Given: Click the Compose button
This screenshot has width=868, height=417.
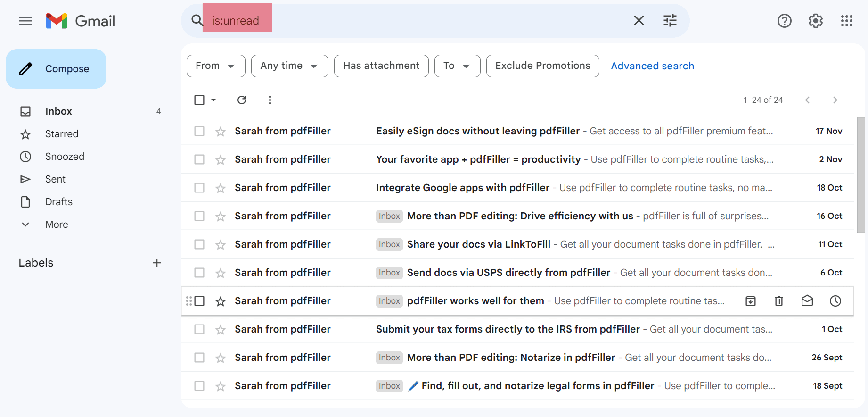Looking at the screenshot, I should point(56,69).
